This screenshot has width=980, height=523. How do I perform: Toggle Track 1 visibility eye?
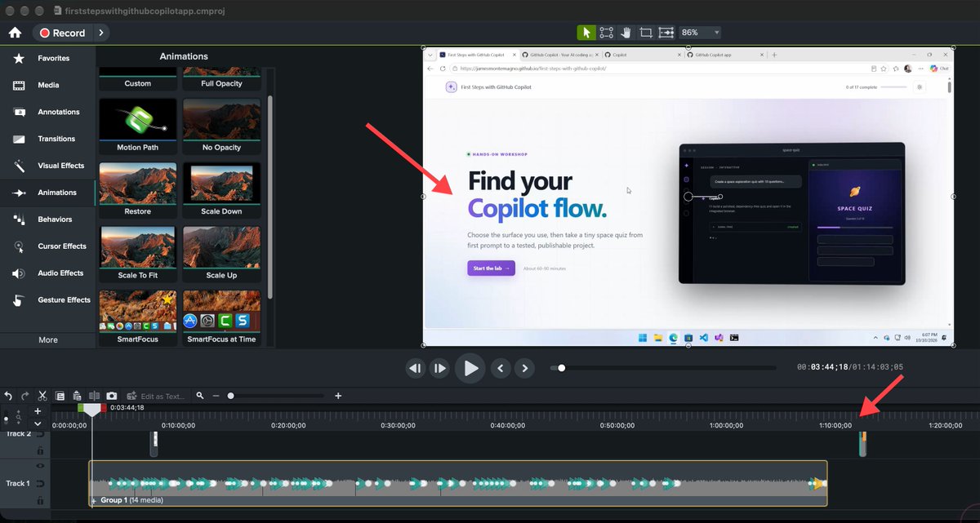[x=39, y=465]
